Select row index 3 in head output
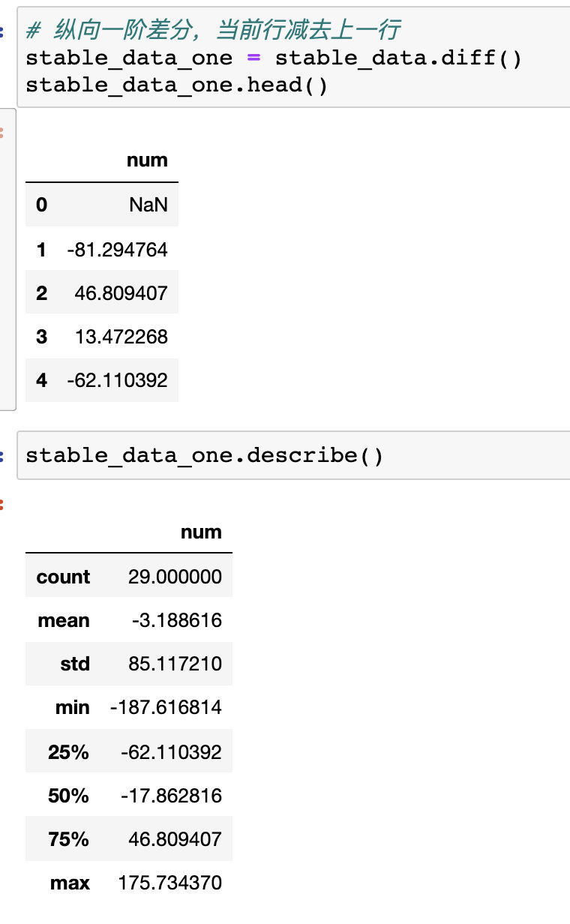Screen dimensions: 570x924 click(41, 337)
